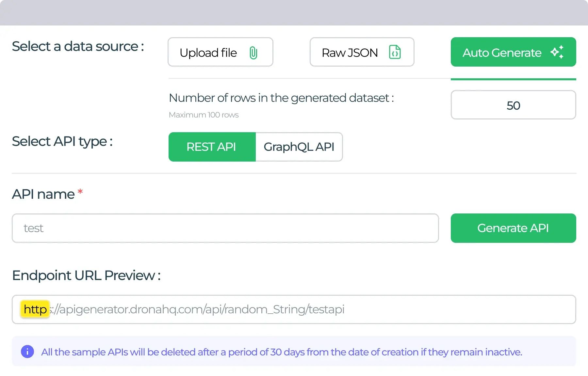Click the Select a data source label
588x376 pixels.
(78, 46)
